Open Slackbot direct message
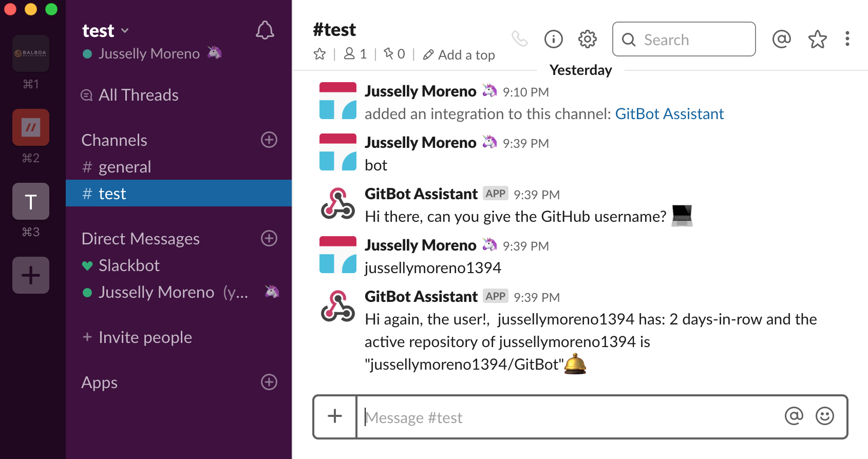The image size is (868, 459). click(x=179, y=265)
